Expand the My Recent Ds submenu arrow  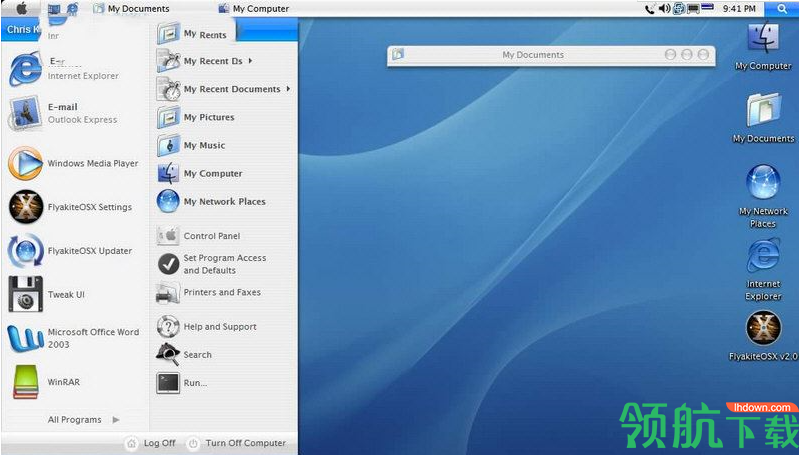250,61
